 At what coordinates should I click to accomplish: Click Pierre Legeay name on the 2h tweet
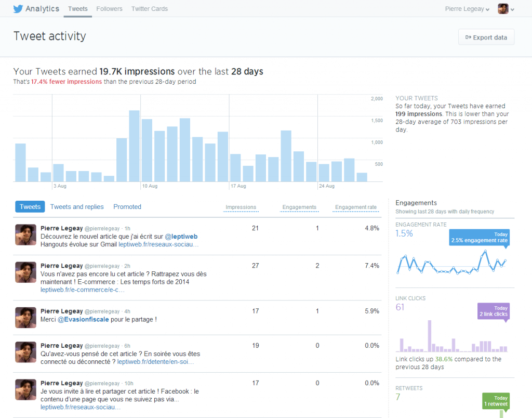pos(62,266)
